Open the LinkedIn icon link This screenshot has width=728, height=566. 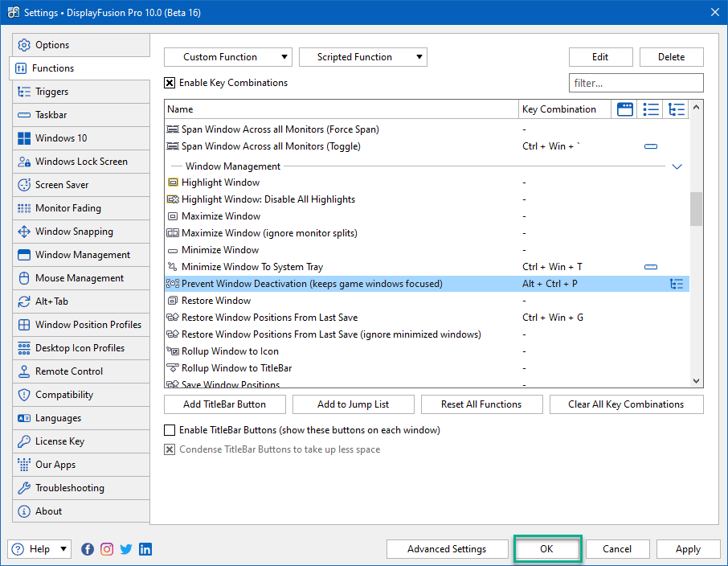coord(145,549)
